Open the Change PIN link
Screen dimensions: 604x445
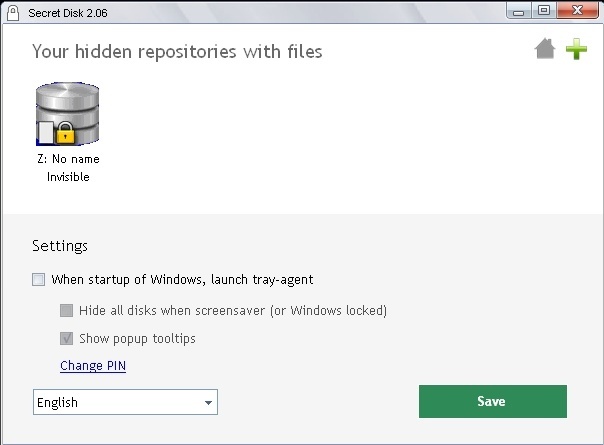(93, 366)
